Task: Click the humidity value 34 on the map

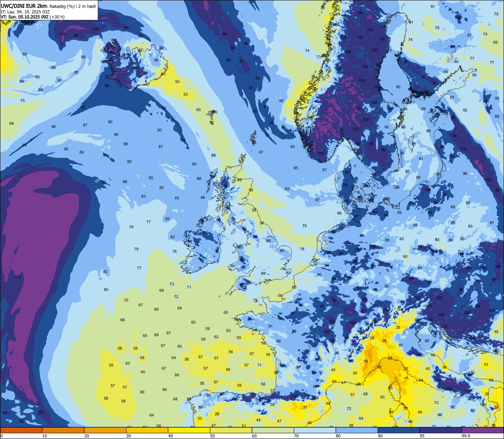Action: [421, 380]
